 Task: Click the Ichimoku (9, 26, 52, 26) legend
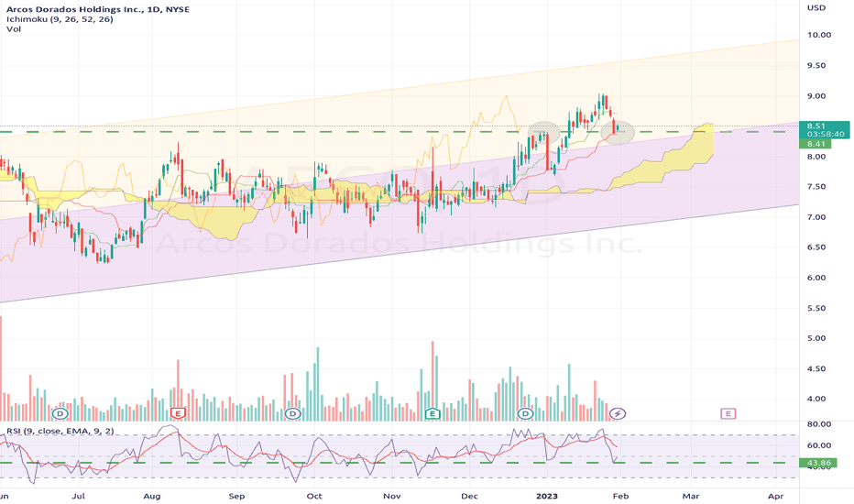tap(60, 19)
